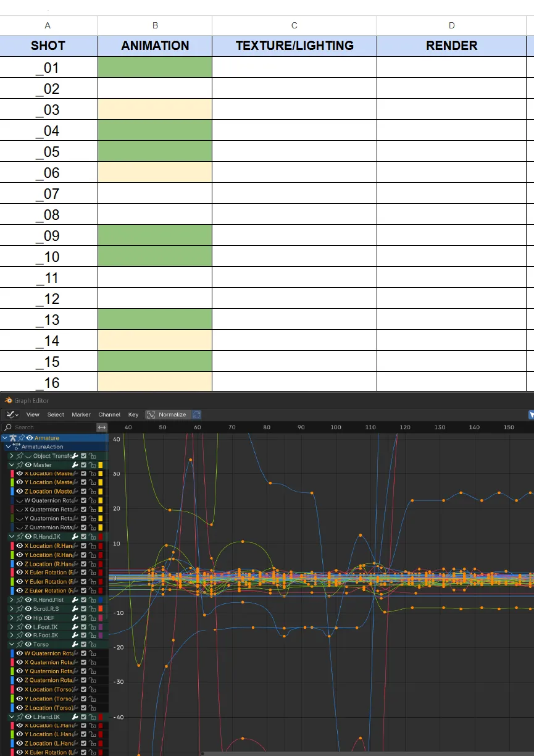Uncheck the mute checkbox on Scroll.R.S
The width and height of the screenshot is (534, 756).
pyautogui.click(x=83, y=608)
